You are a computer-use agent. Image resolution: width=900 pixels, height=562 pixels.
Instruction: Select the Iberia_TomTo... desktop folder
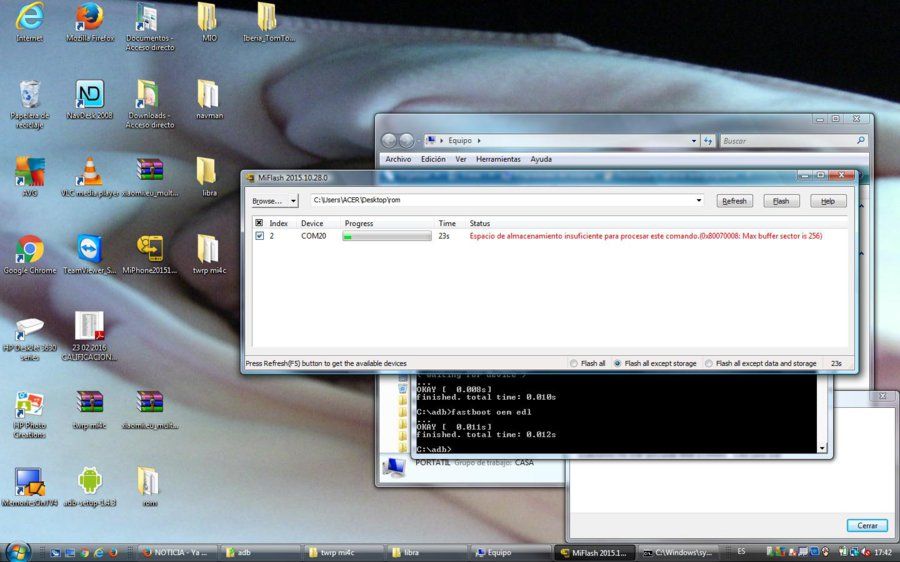tap(269, 22)
